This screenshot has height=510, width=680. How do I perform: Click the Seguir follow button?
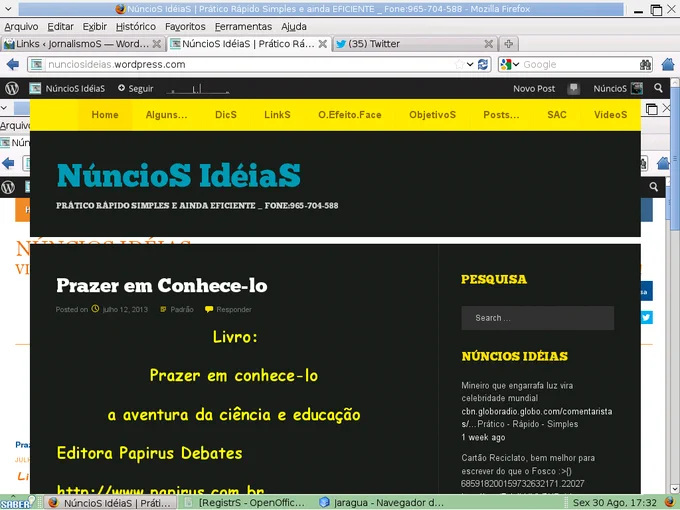point(136,88)
